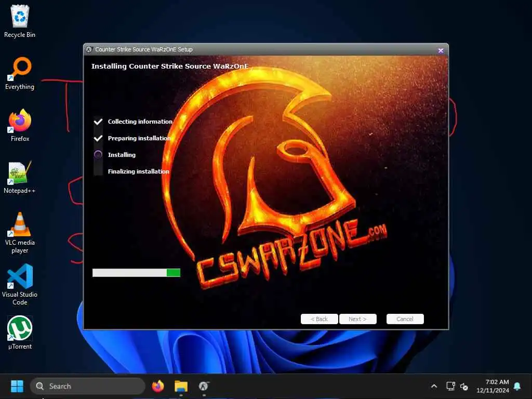
Task: Launch the Everything search shortcut
Action: (x=20, y=74)
